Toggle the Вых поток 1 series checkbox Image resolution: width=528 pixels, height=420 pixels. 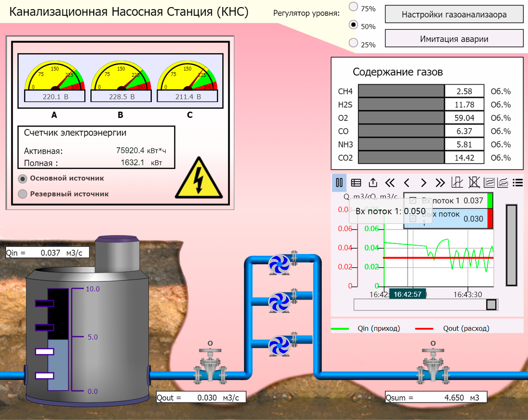[x=413, y=218]
